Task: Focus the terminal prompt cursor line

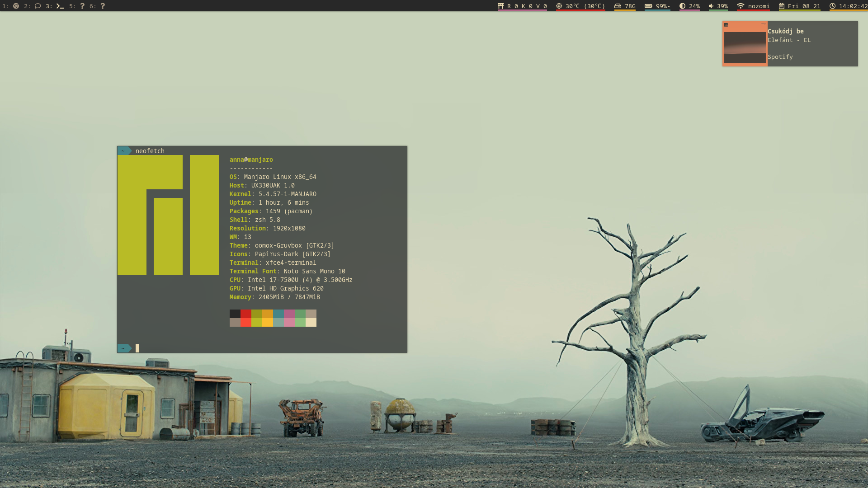Action: [137, 348]
